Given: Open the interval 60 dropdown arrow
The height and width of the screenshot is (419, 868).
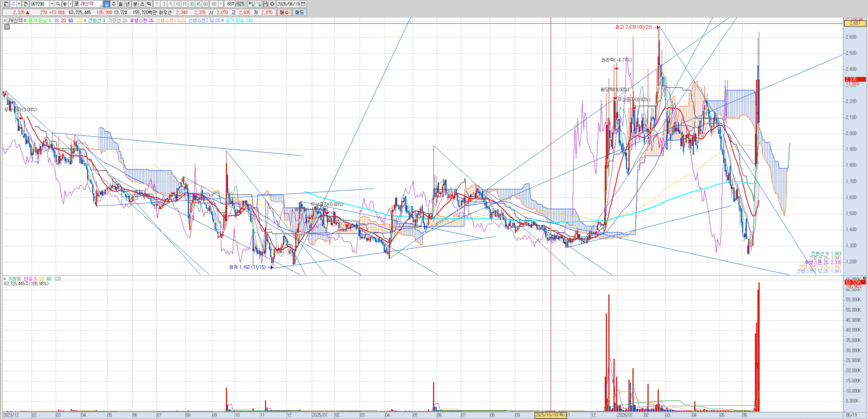Looking at the screenshot, I should pyautogui.click(x=221, y=4).
